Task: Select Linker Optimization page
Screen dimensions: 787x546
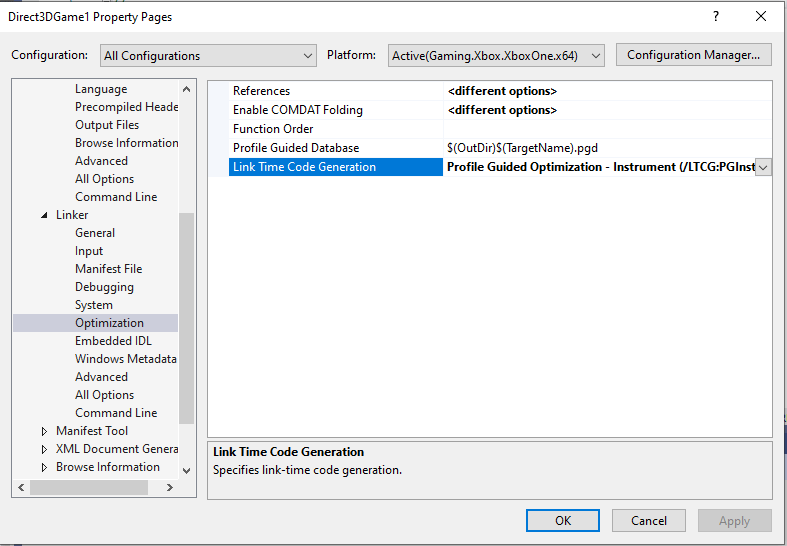Action: [x=109, y=323]
